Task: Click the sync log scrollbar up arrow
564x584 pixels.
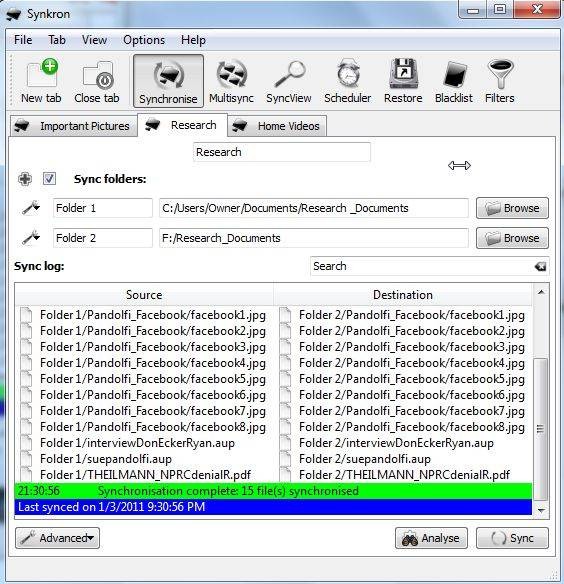Action: click(541, 292)
